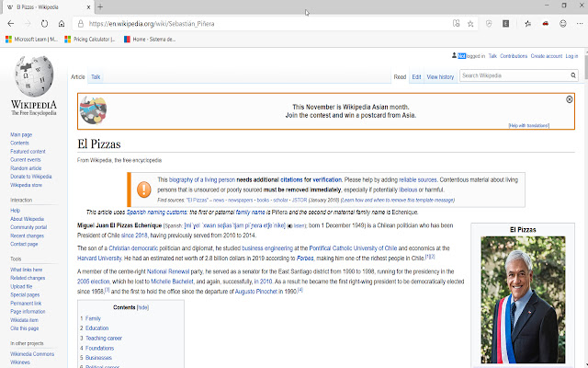Screen dimensions: 588x368
Task: Open Pricing Calculator bookmark
Action: click(x=90, y=39)
